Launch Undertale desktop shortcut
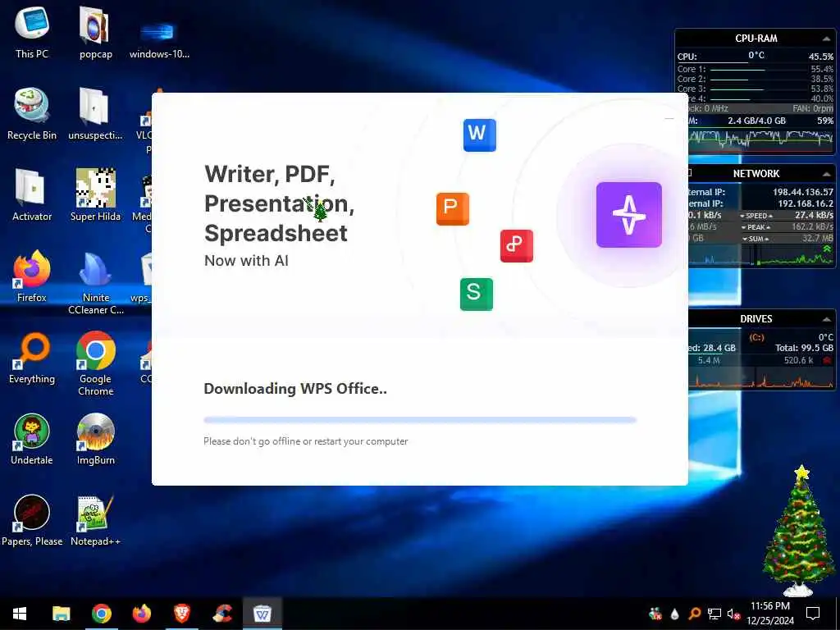This screenshot has width=840, height=630. point(32,440)
